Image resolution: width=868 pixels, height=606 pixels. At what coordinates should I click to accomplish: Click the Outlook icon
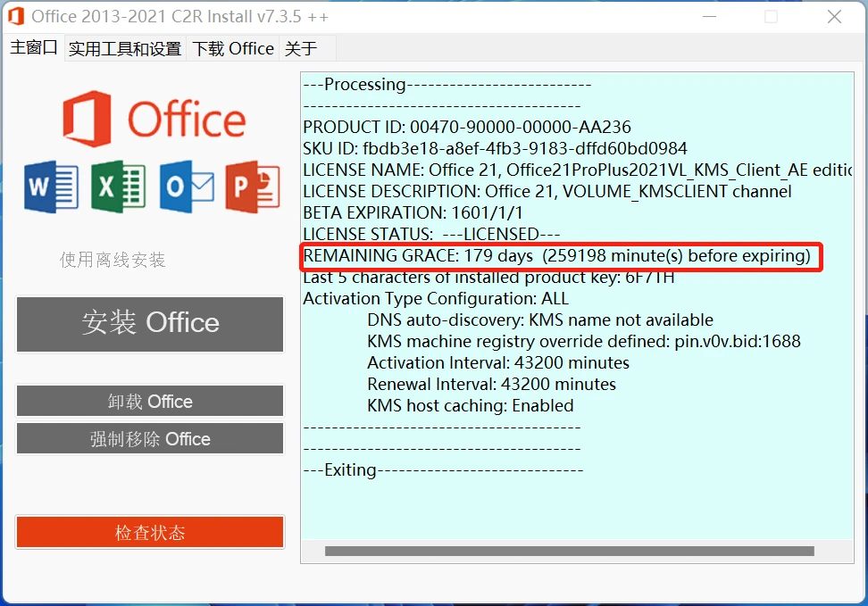pos(187,187)
